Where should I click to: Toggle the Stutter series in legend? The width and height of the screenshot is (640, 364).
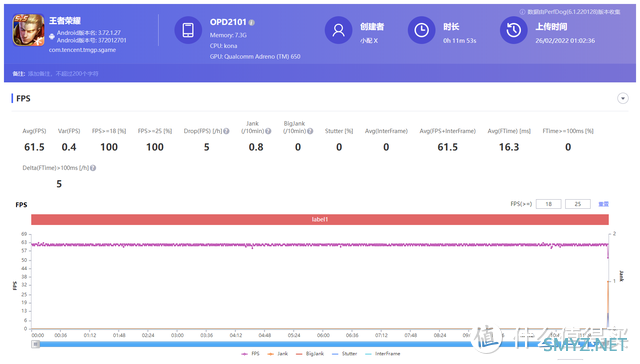pos(344,354)
